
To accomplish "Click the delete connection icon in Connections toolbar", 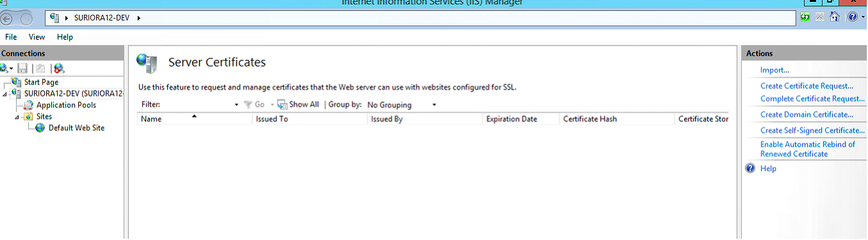I will pos(59,68).
